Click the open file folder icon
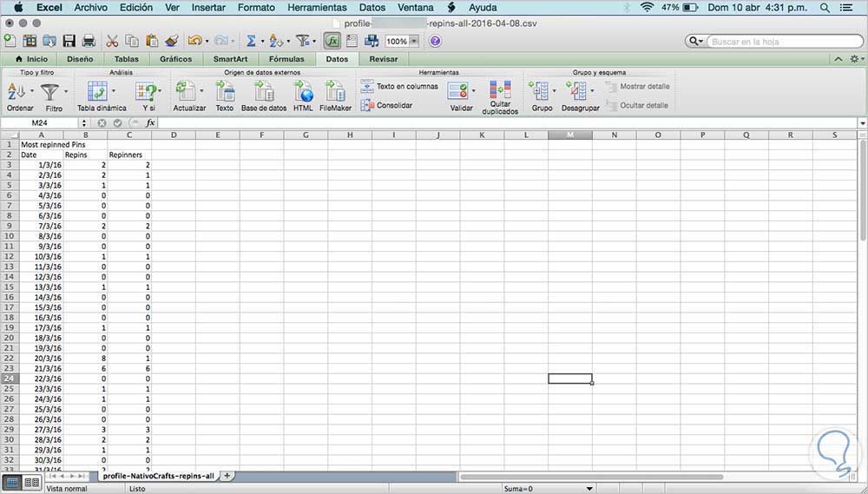The image size is (868, 494). [49, 41]
